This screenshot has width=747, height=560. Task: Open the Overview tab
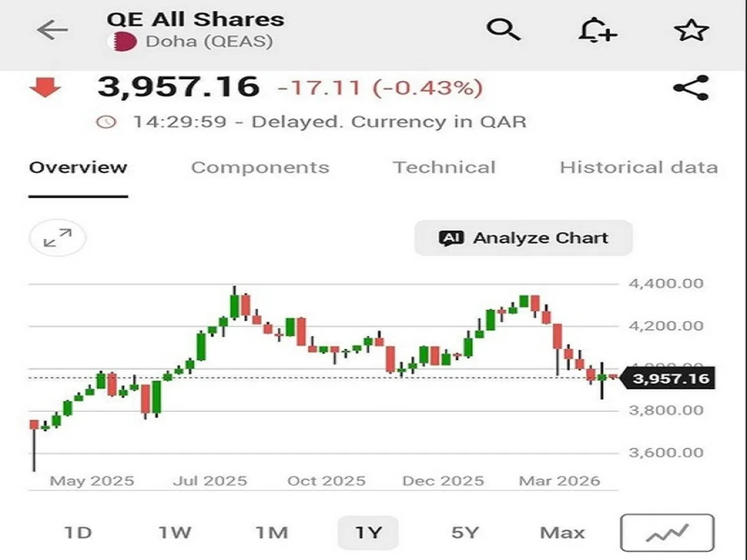[78, 167]
